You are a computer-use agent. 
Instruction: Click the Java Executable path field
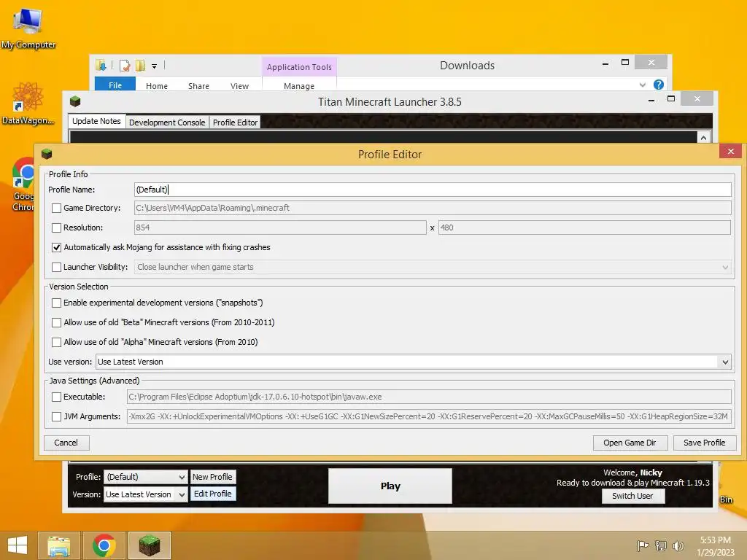point(429,397)
